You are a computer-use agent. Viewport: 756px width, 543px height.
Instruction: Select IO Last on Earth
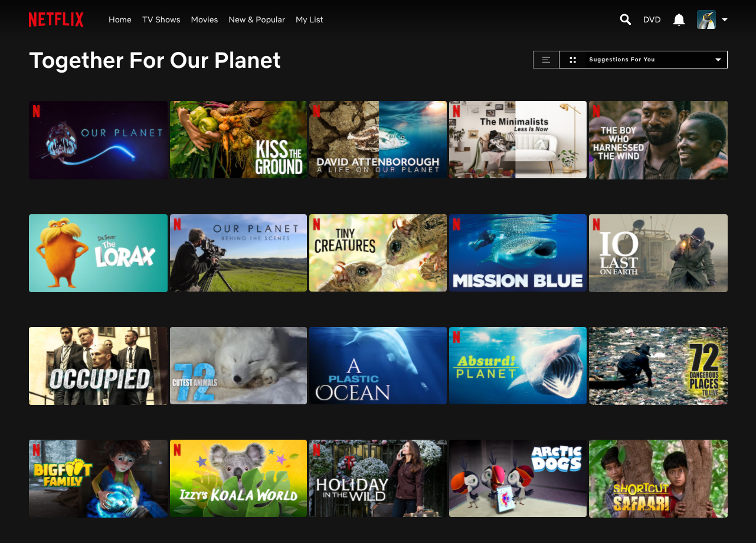pos(658,253)
